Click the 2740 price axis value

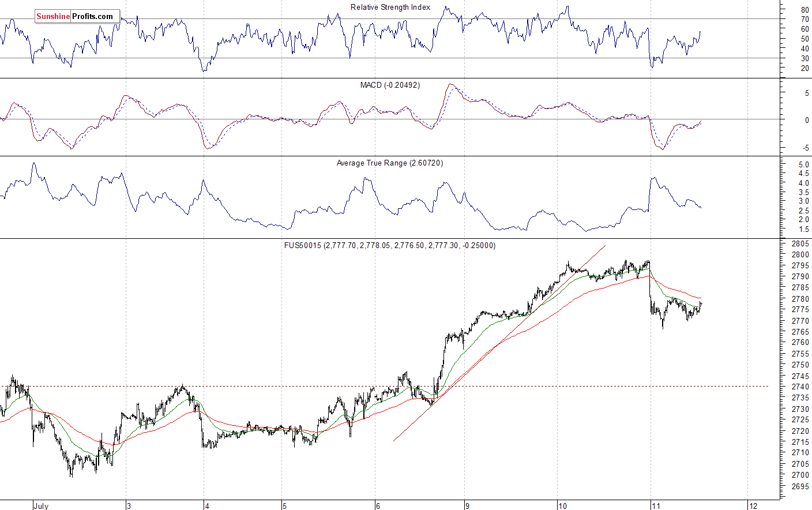coord(800,387)
